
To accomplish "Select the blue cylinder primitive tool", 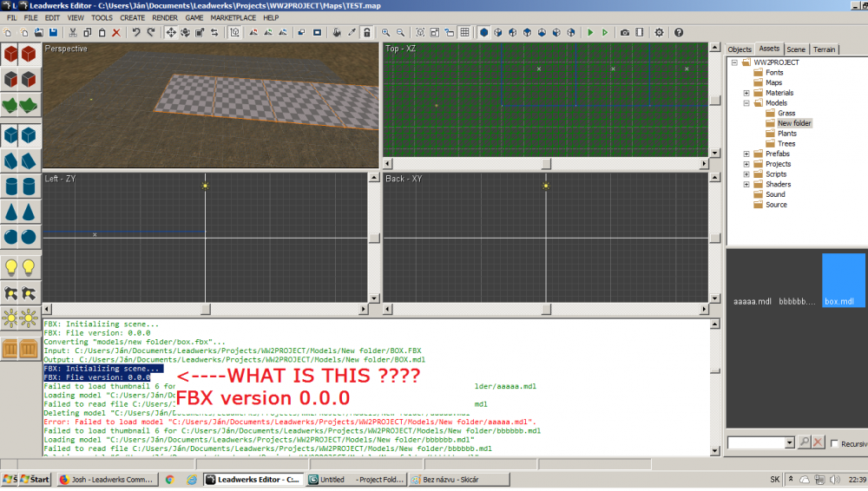I will point(12,187).
